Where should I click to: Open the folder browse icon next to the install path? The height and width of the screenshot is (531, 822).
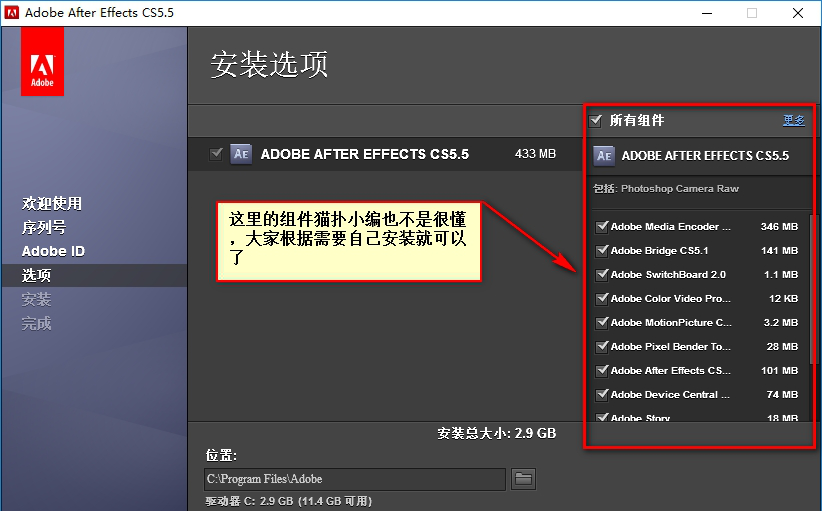pyautogui.click(x=523, y=479)
